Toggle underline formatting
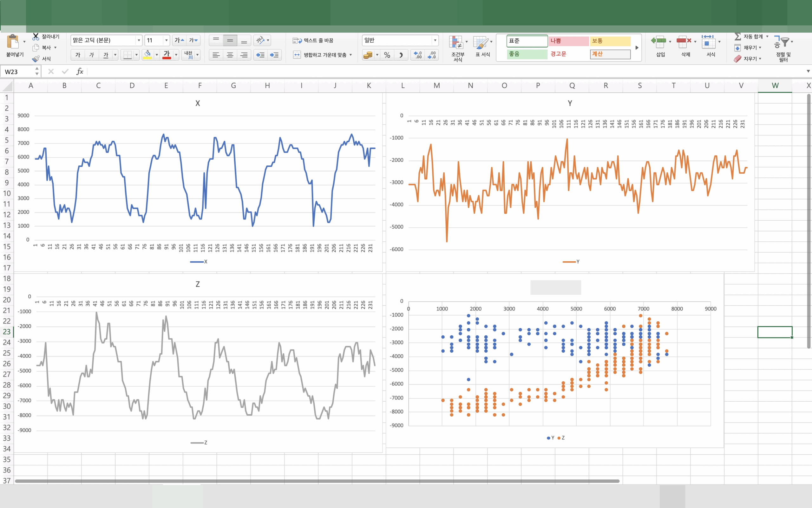 106,55
